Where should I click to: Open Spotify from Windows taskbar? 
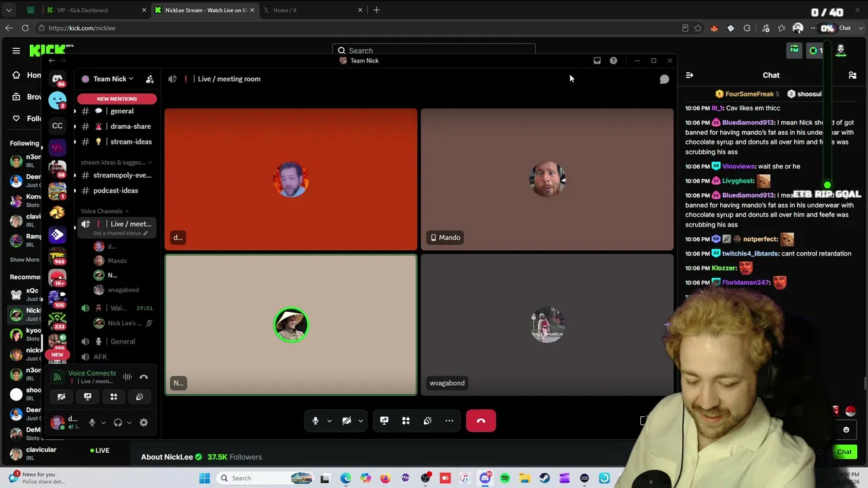click(x=505, y=479)
